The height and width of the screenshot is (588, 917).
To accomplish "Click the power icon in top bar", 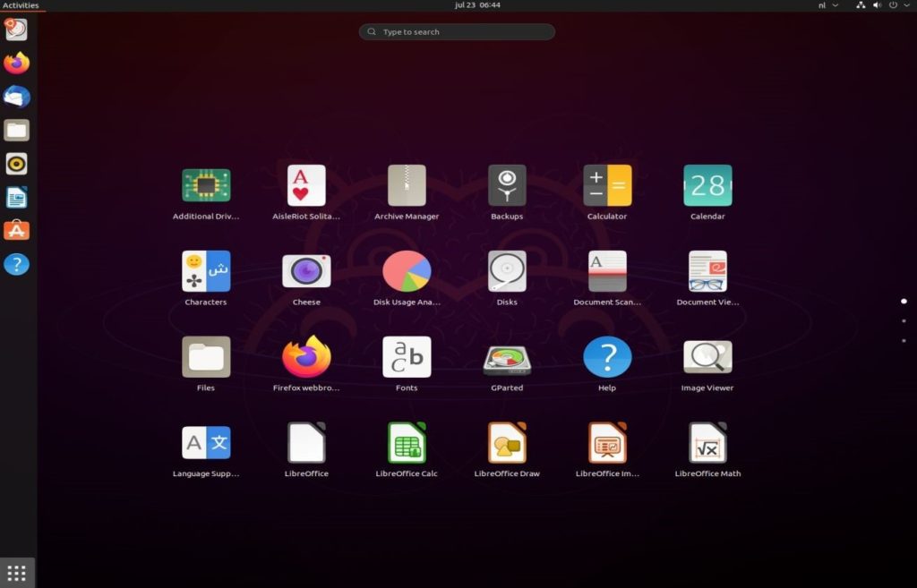I will (893, 5).
